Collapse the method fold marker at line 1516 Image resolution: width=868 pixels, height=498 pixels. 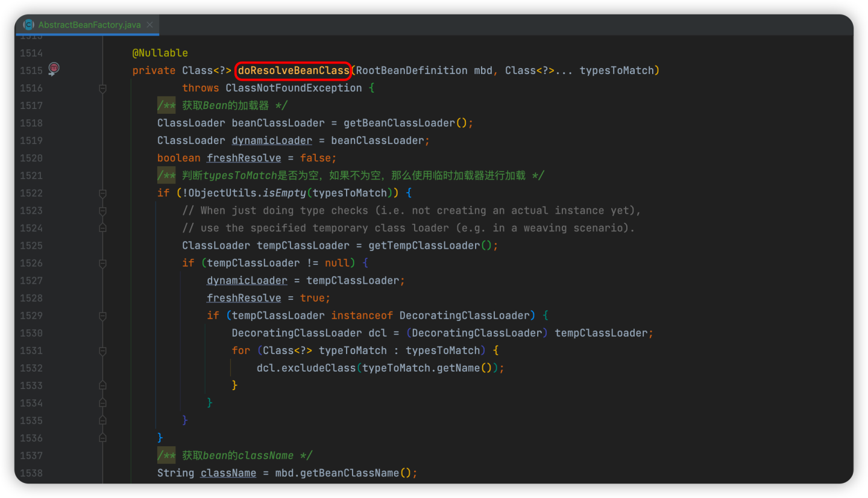click(x=102, y=88)
